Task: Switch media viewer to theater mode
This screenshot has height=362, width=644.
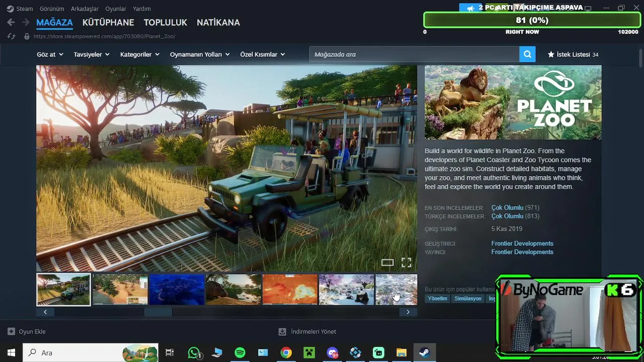Action: [387, 262]
